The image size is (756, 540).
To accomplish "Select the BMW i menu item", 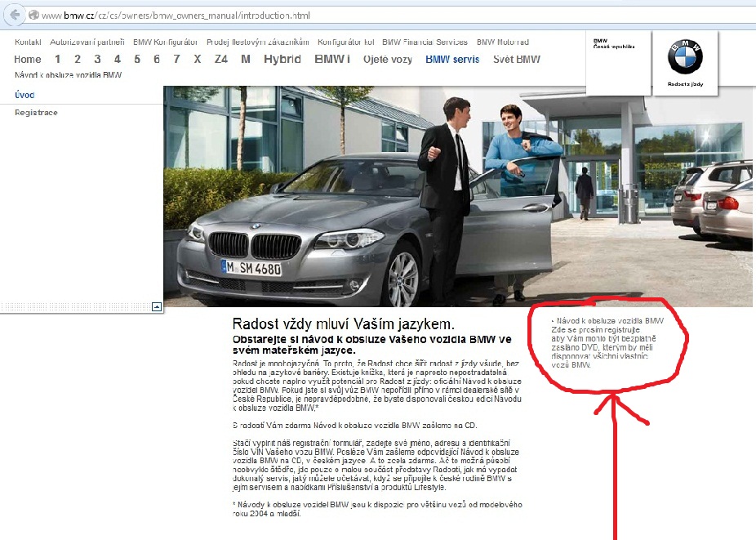I will [332, 60].
